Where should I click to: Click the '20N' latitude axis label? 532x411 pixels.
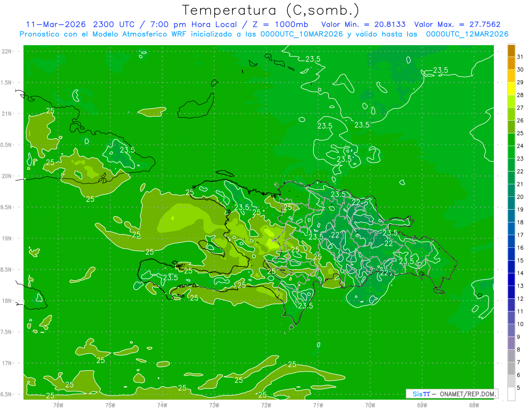click(7, 176)
